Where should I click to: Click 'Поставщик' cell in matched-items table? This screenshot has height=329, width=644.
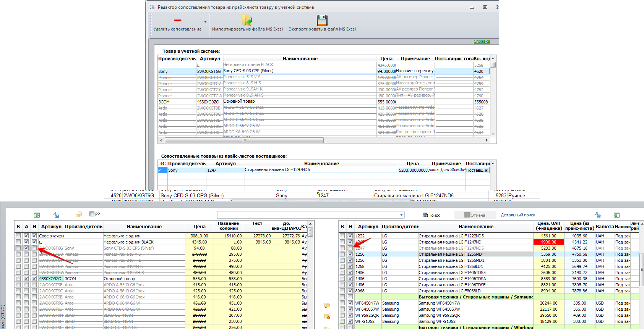[477, 170]
